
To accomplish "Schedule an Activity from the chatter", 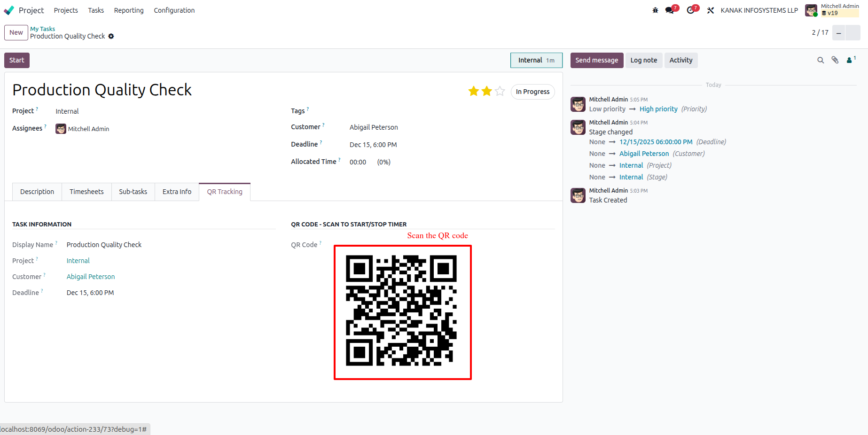I will (x=681, y=60).
